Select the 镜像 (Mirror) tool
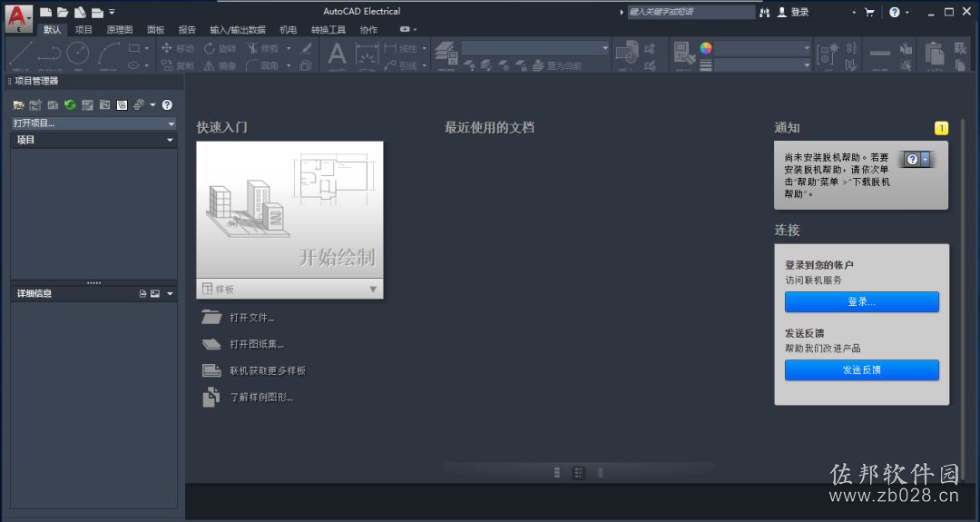 (x=220, y=65)
